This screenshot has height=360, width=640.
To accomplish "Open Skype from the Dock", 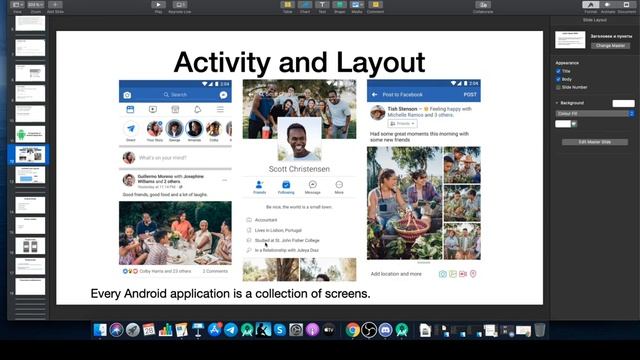I will pos(280,330).
